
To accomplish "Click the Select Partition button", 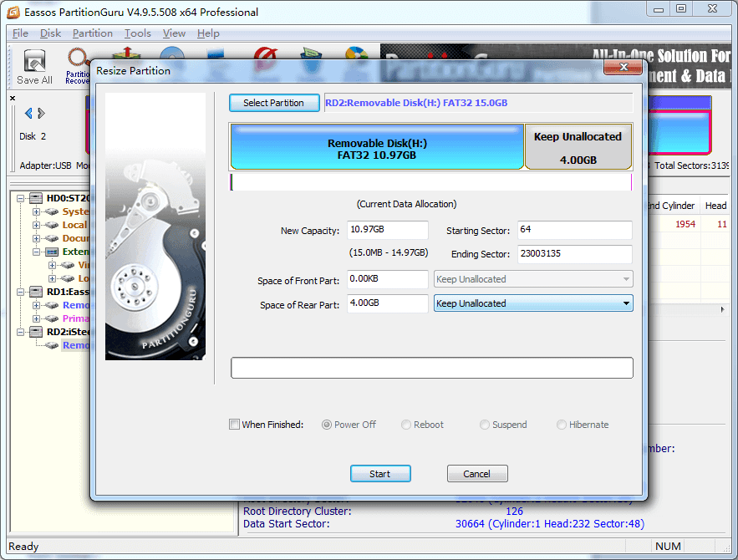I will click(274, 103).
